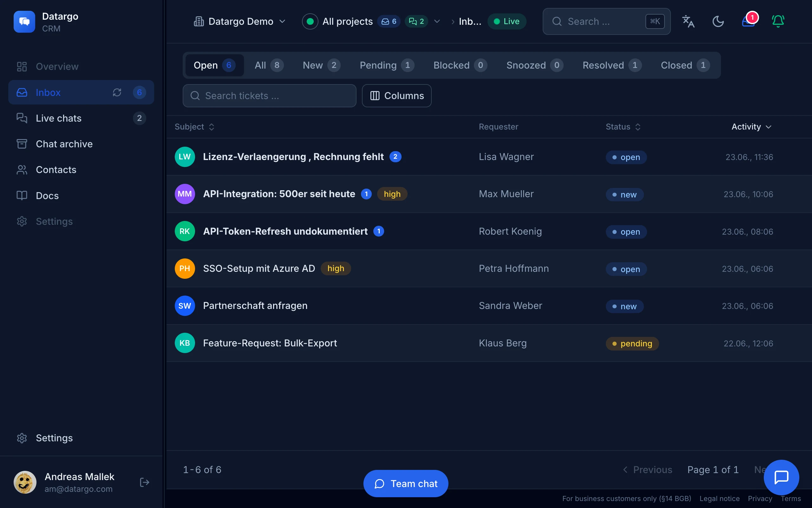812x508 pixels.
Task: Click the SW avatar for Sandra Weber
Action: [185, 306]
